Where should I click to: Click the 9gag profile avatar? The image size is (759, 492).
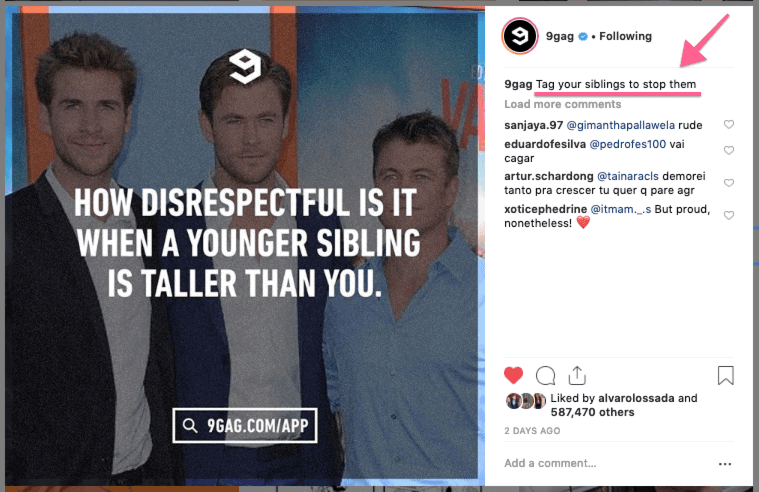click(x=519, y=36)
